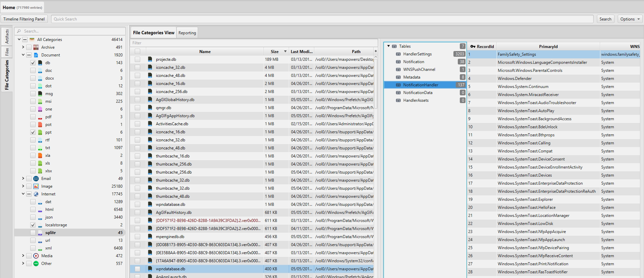
Task: Enable the sqlite category checkbox
Action: [33, 233]
